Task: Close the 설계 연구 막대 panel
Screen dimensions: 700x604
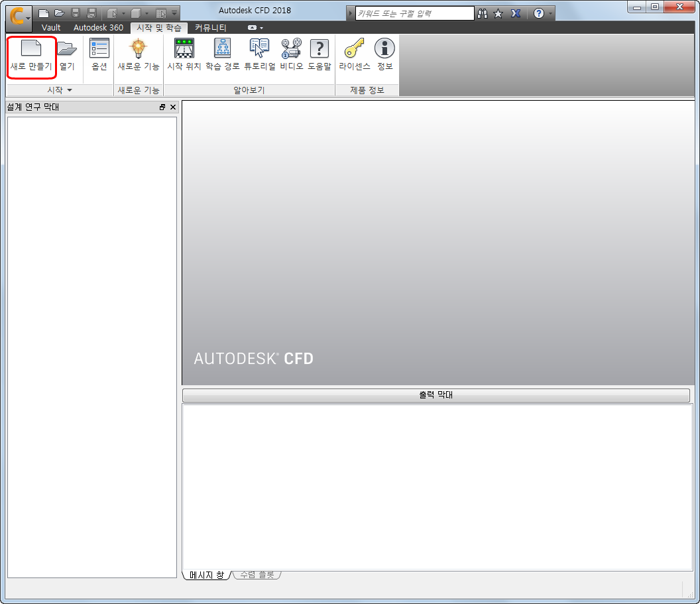Action: pyautogui.click(x=173, y=107)
